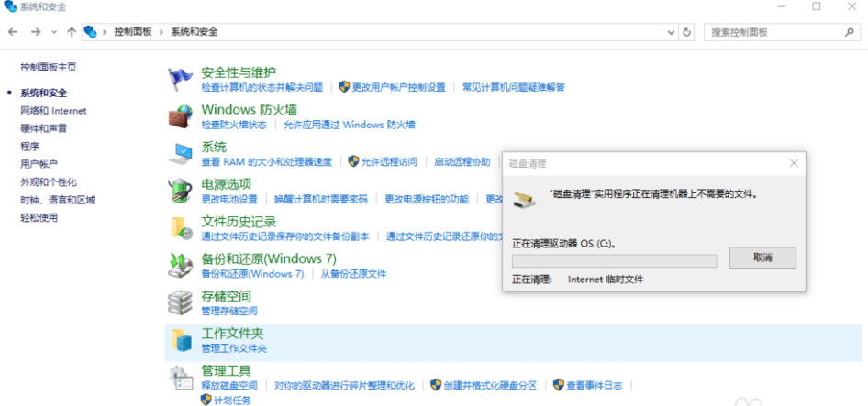Click 检查防火墙状态 link
Viewport: 868px width, 406px height.
coord(234,125)
